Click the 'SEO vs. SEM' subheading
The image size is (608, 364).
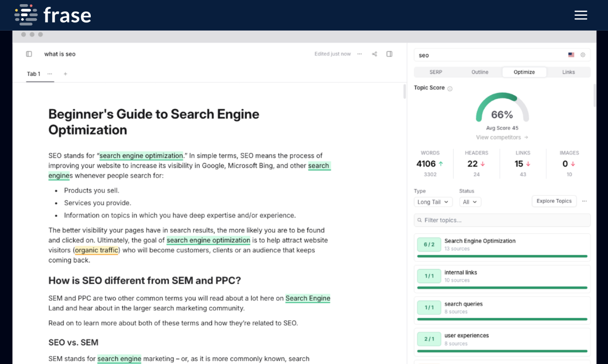point(73,342)
